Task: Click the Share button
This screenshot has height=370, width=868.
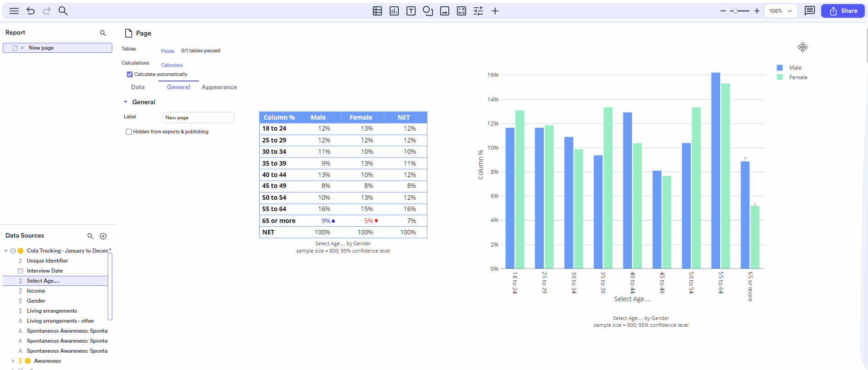Action: [x=843, y=11]
